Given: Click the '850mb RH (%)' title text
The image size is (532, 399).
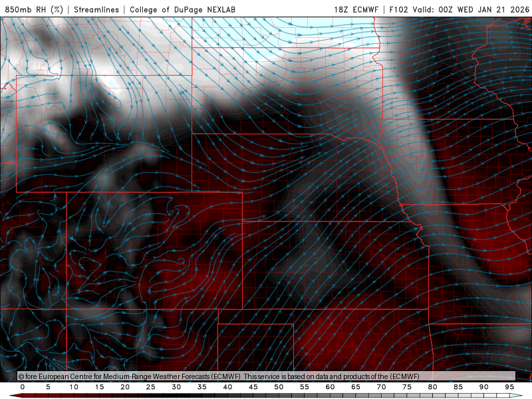Looking at the screenshot, I should (x=34, y=9).
